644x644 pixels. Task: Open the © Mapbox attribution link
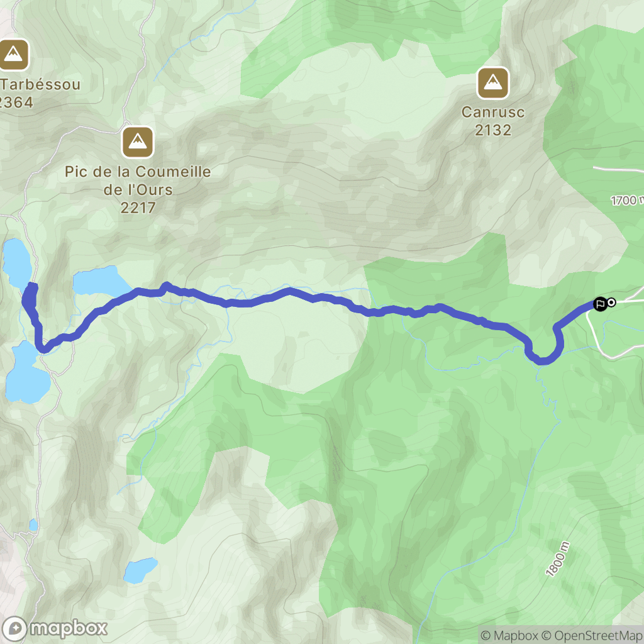click(508, 635)
